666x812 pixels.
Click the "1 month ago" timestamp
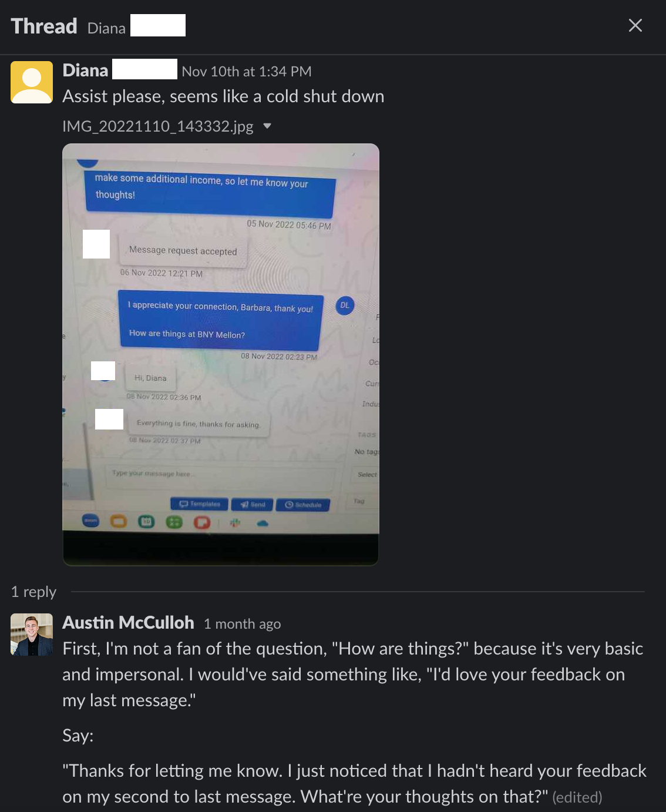[x=242, y=623]
